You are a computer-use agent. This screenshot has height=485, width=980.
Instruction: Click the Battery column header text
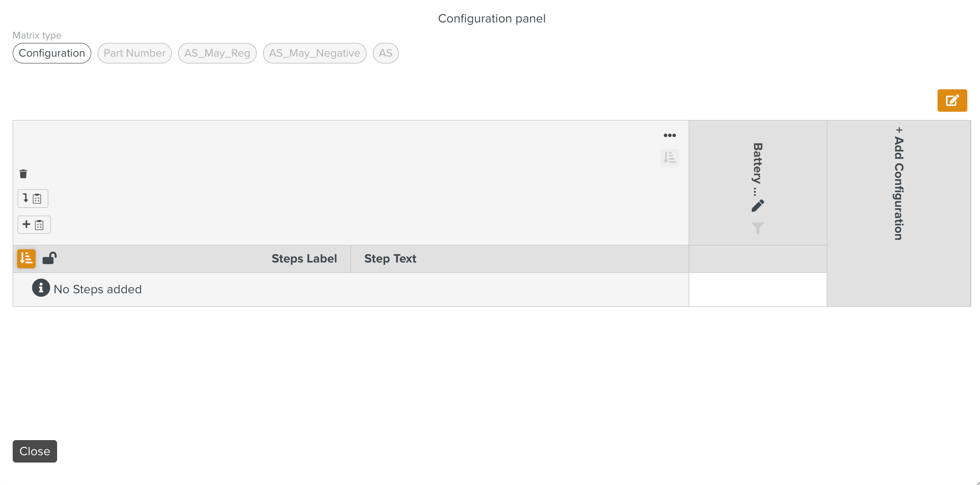click(x=757, y=169)
